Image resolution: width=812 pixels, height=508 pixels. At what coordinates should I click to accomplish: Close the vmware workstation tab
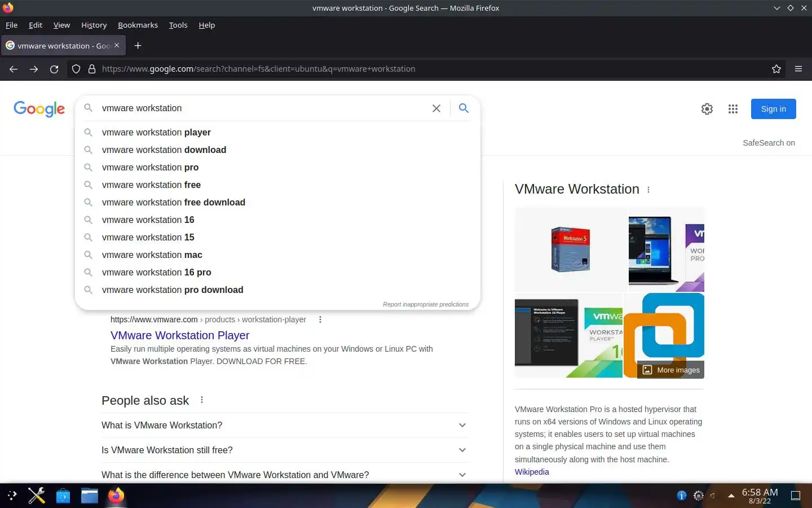tap(117, 45)
